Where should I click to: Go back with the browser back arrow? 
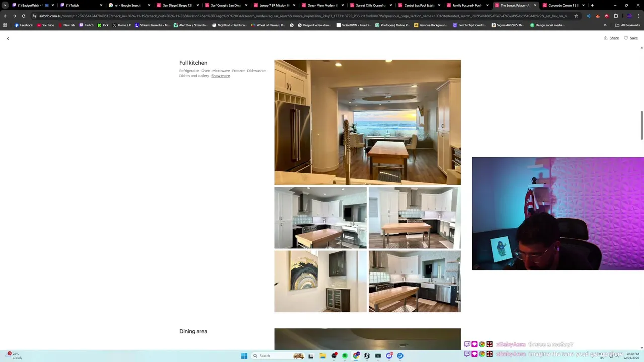[x=5, y=16]
